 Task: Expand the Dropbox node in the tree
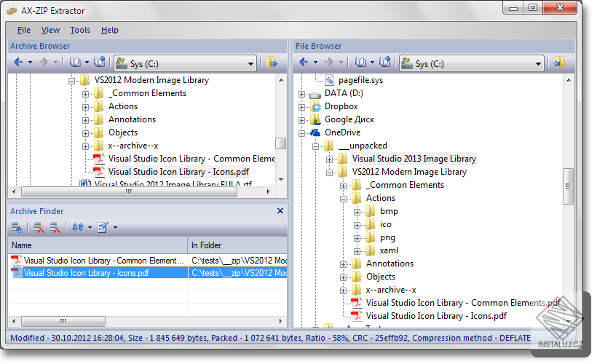point(303,106)
